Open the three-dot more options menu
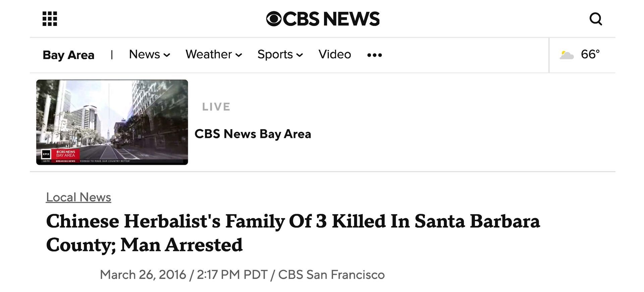Image resolution: width=644 pixels, height=292 pixels. pyautogui.click(x=374, y=55)
